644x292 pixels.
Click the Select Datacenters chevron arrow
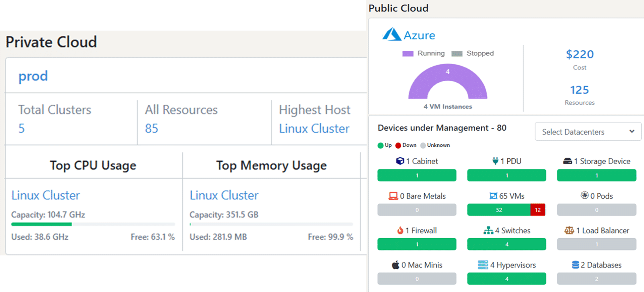[632, 131]
